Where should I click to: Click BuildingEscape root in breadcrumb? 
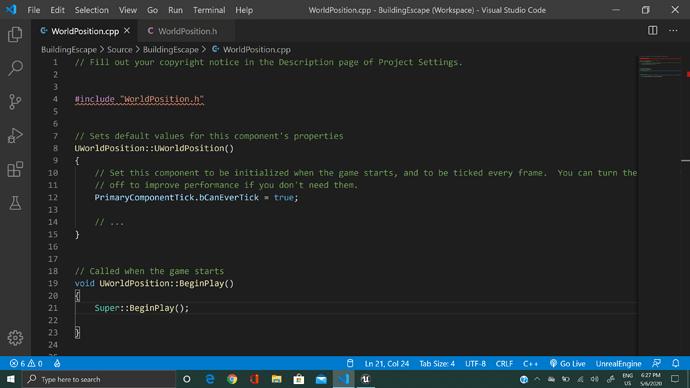[69, 49]
